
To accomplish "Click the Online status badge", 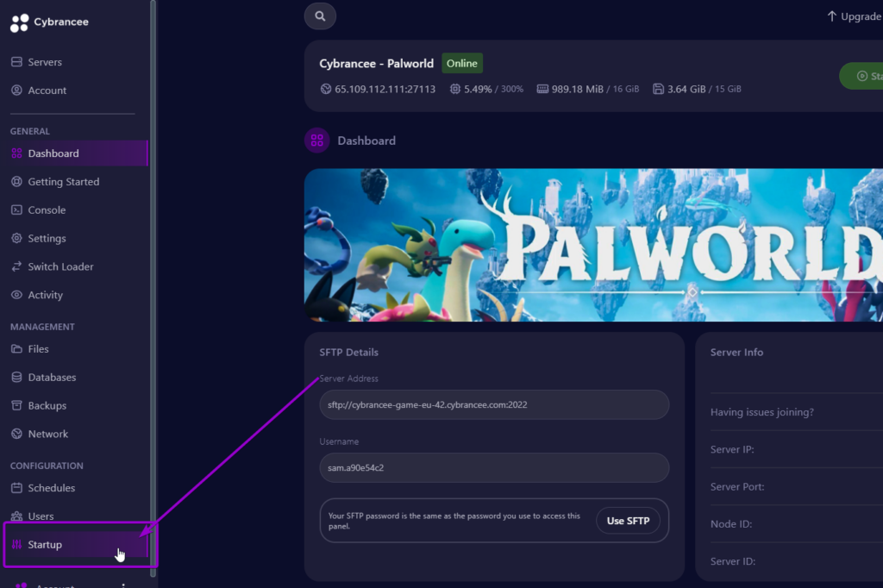I will click(462, 63).
